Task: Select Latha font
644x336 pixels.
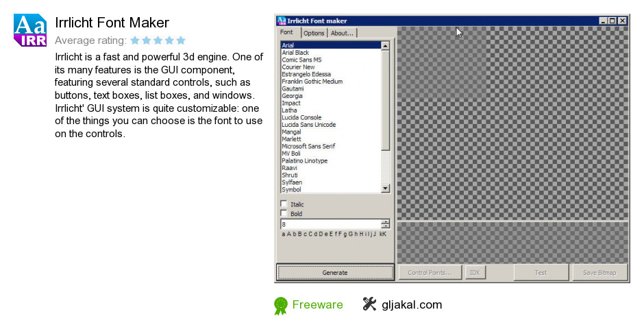Action: [x=331, y=110]
